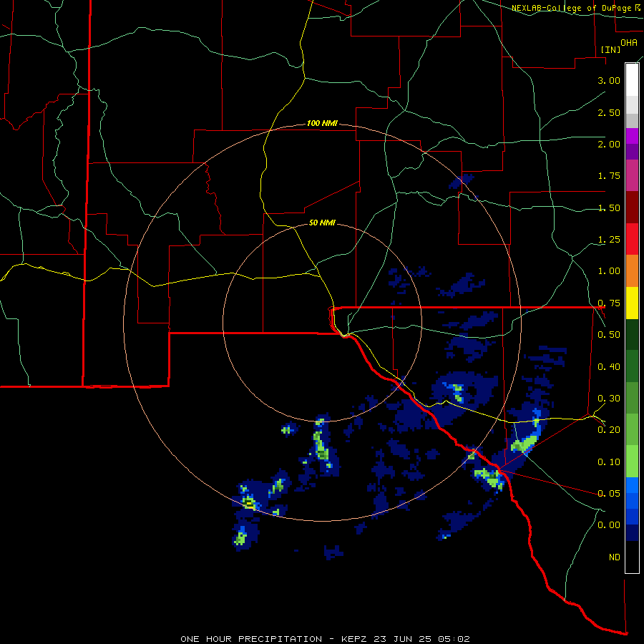This screenshot has width=644, height=644.
Task: Click the [IN] units label
Action: point(610,49)
